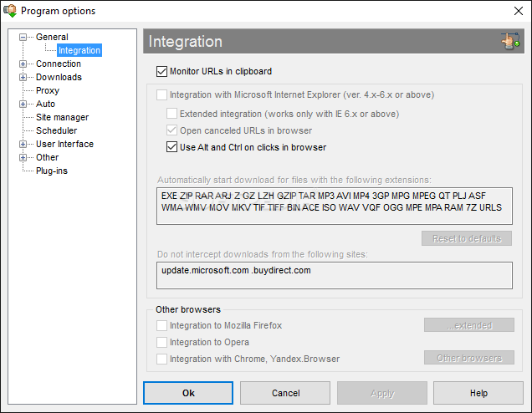Click the Ok button
This screenshot has width=532, height=413.
[188, 393]
